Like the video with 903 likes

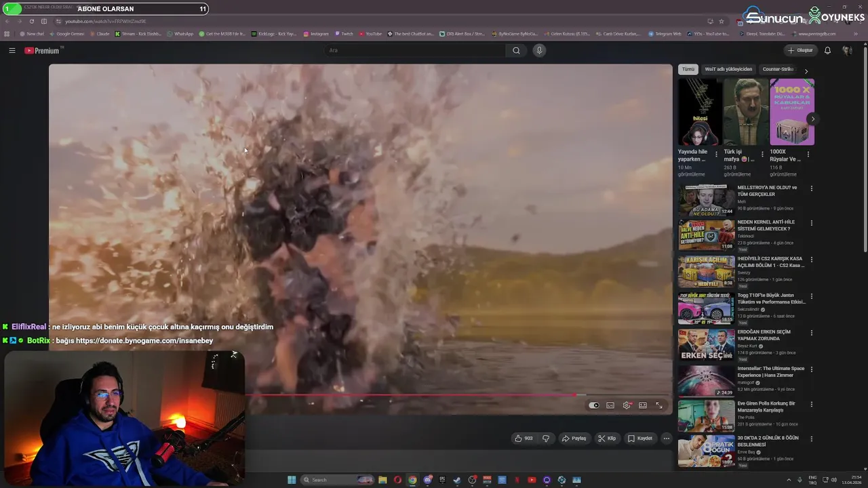(x=524, y=439)
